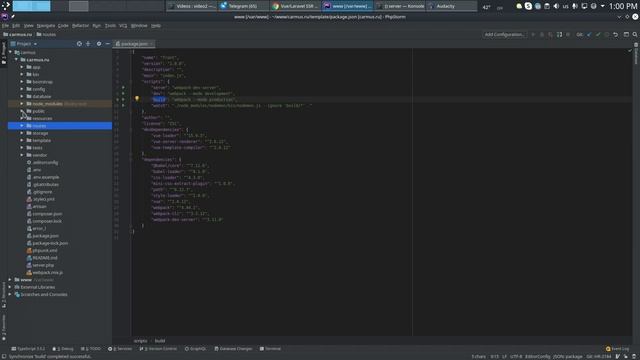Select the routes folder in tree
The width and height of the screenshot is (640, 360).
[x=60, y=126]
